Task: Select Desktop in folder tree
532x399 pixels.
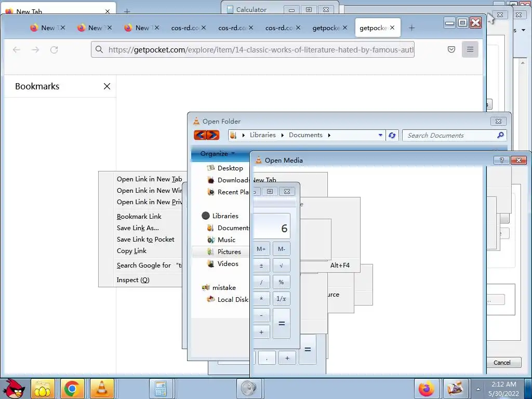Action: [x=224, y=168]
